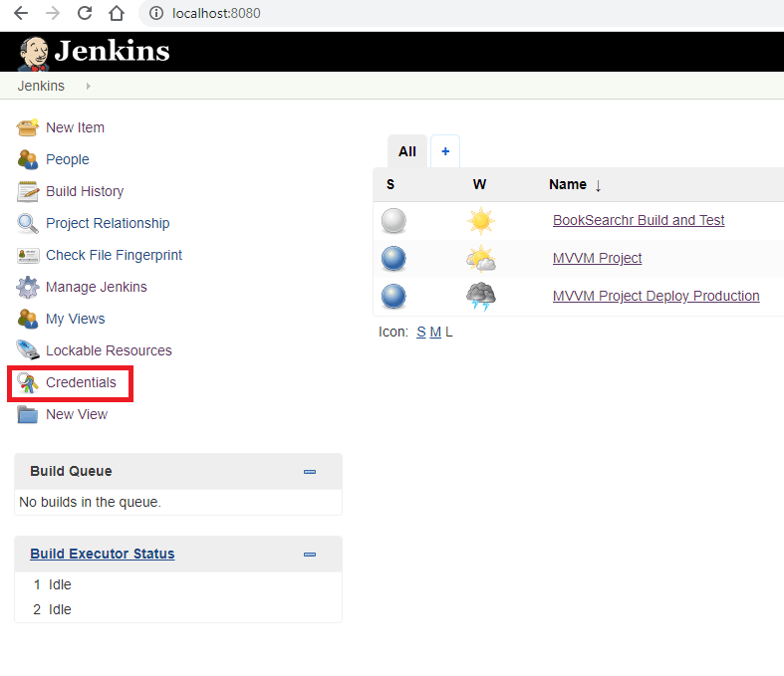
Task: Switch icon size to M
Action: [x=435, y=333]
